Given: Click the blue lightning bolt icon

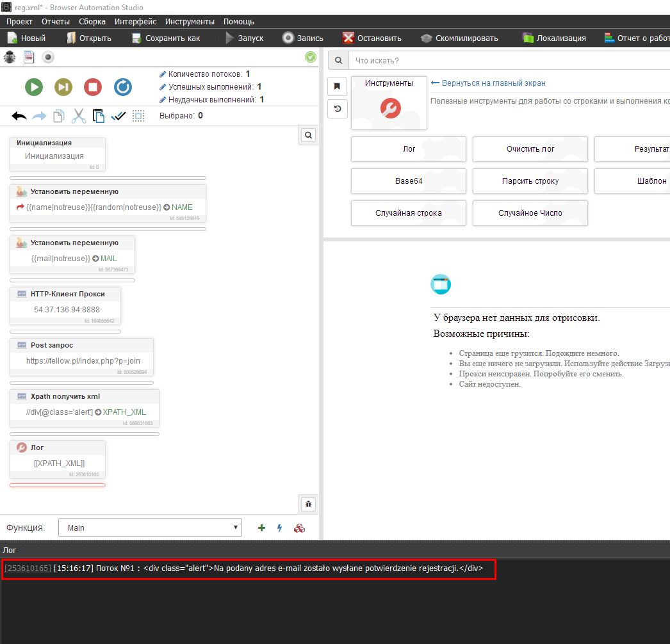Looking at the screenshot, I should pyautogui.click(x=279, y=528).
